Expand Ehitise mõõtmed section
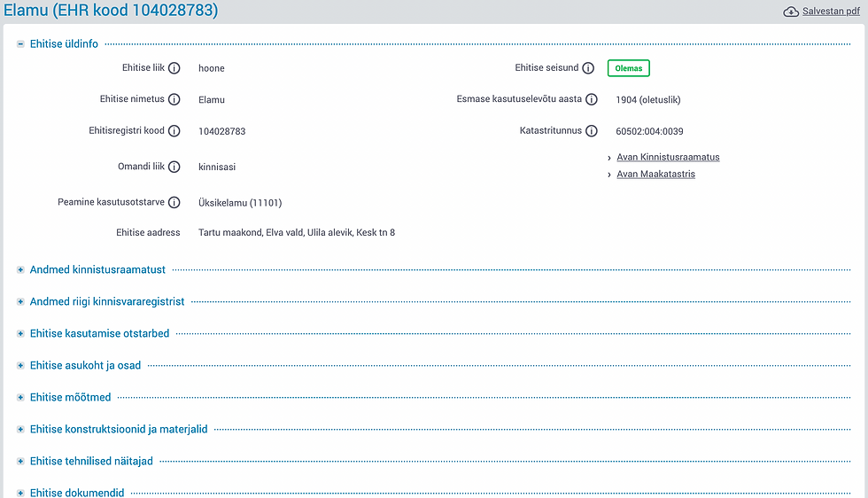Screen dimensions: 868x498 20,397
